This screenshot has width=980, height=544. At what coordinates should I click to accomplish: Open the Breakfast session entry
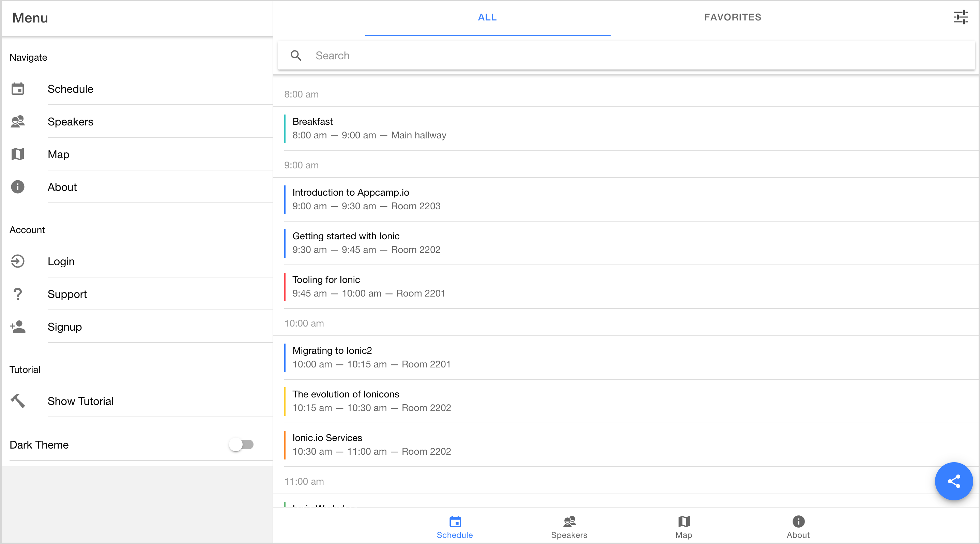pyautogui.click(x=369, y=128)
